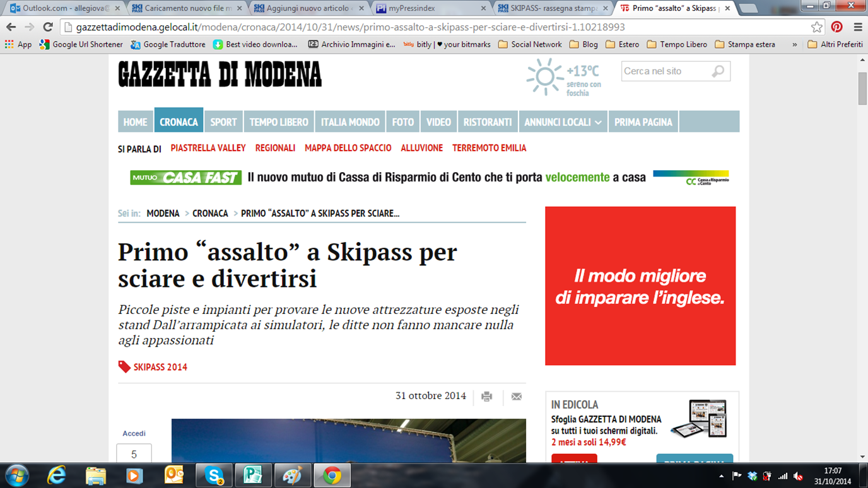The height and width of the screenshot is (488, 868).
Task: Open the bitly bookmark
Action: tap(447, 44)
